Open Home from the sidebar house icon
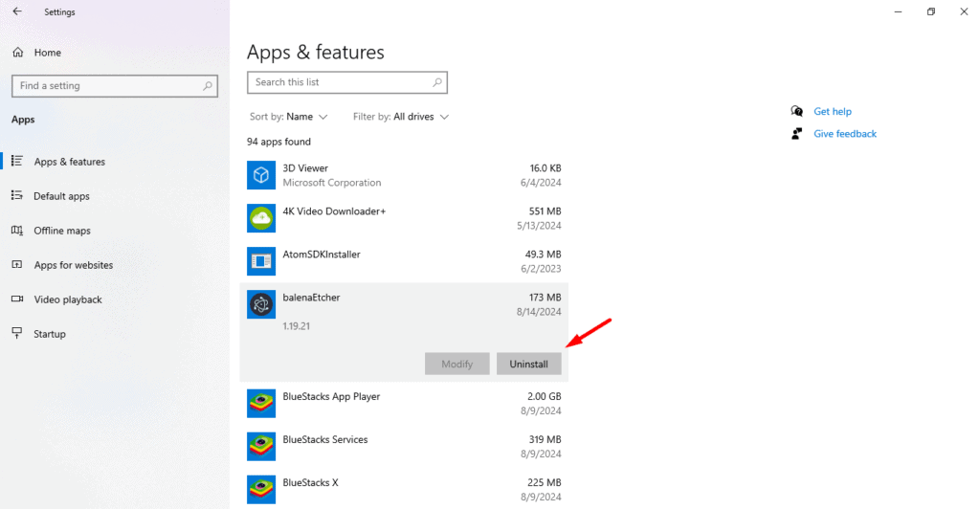Screen dimensions: 980x509 click(18, 53)
